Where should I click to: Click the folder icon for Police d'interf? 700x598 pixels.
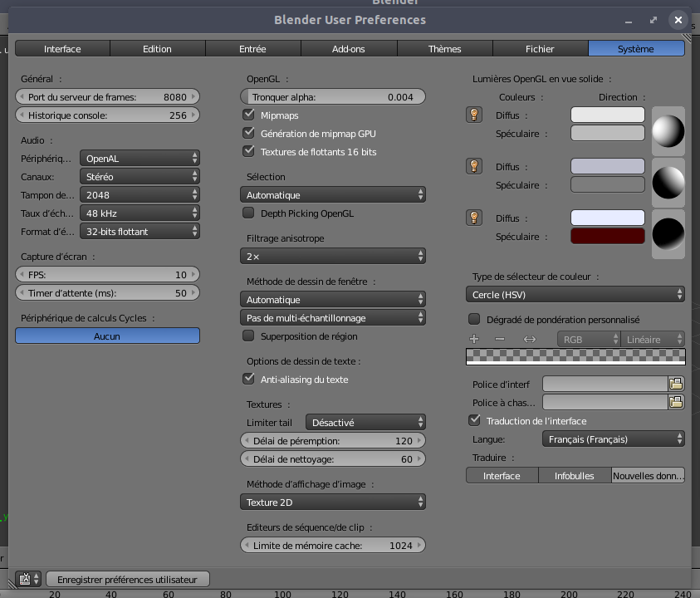click(x=676, y=384)
